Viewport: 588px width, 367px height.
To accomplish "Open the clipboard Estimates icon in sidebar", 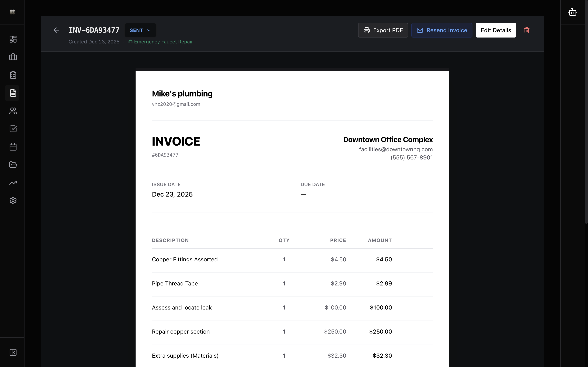I will coord(13,75).
